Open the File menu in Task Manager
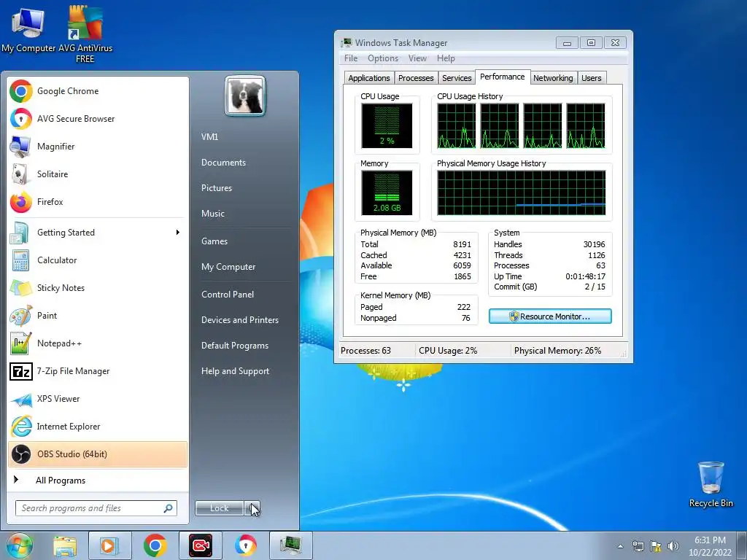The width and height of the screenshot is (747, 560). pos(351,58)
